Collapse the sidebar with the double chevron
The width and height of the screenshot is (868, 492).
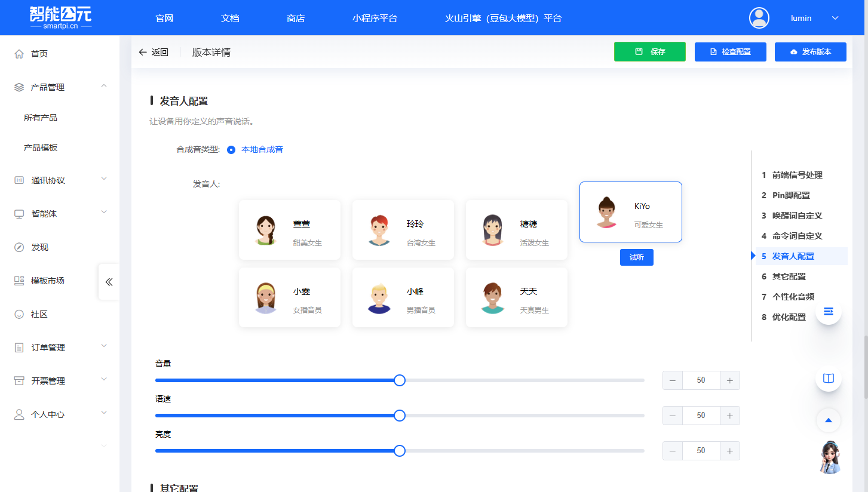point(109,282)
